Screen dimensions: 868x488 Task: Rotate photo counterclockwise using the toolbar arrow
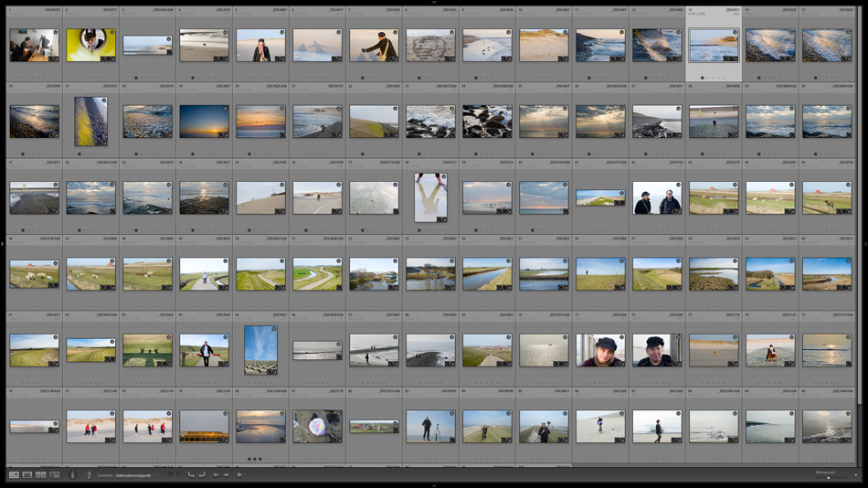point(191,475)
